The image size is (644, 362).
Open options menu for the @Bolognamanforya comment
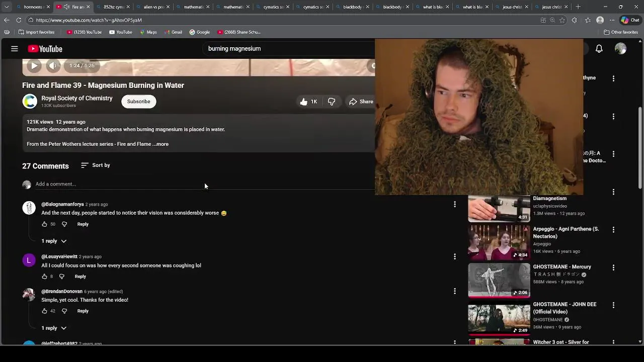point(455,204)
